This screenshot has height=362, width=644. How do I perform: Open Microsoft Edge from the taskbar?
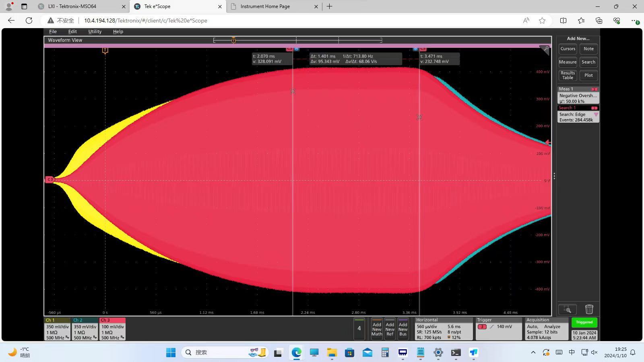coord(297,353)
